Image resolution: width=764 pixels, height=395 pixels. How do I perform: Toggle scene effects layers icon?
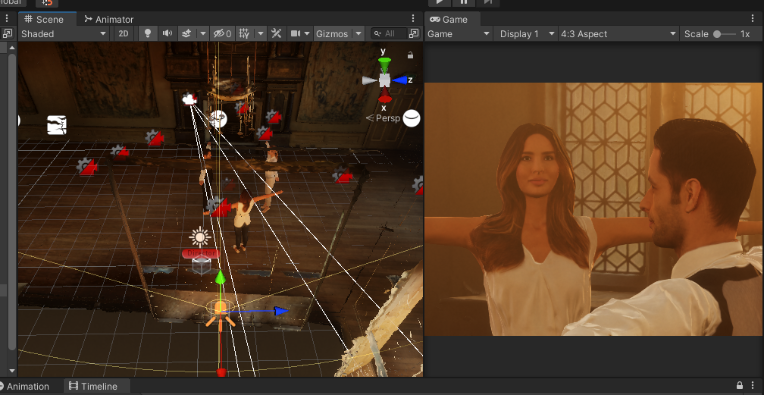186,34
